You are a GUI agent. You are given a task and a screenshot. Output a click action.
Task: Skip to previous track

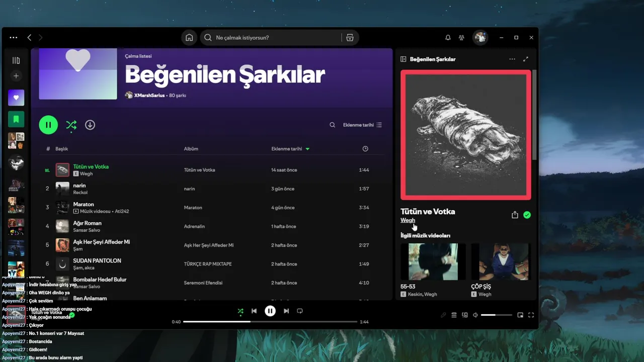click(x=254, y=311)
